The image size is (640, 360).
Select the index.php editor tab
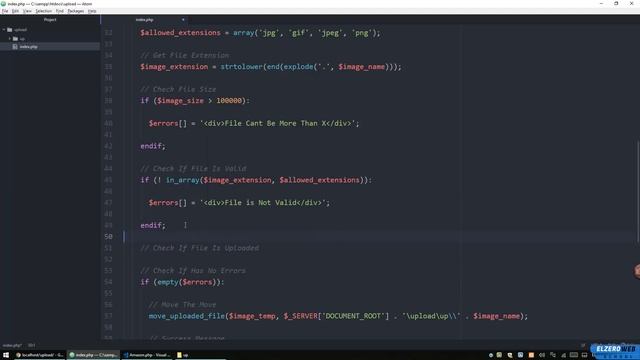[x=144, y=20]
